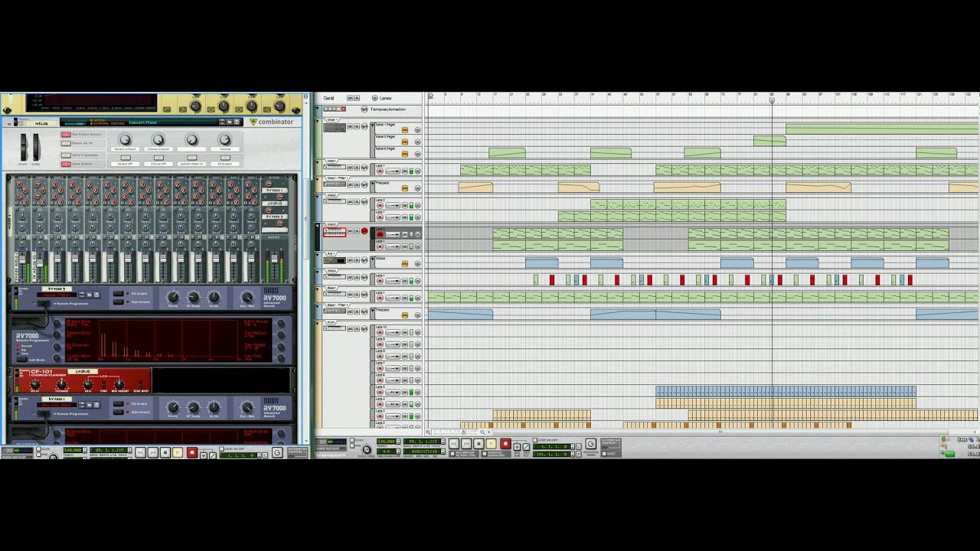The height and width of the screenshot is (551, 980).
Task: Enable the metronome Click checkbox
Action: tap(352, 440)
